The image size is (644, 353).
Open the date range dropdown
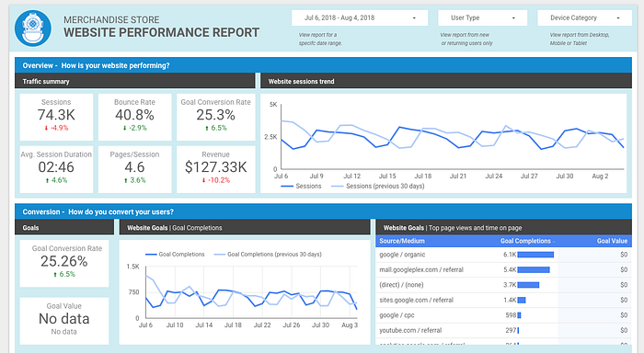pyautogui.click(x=360, y=18)
